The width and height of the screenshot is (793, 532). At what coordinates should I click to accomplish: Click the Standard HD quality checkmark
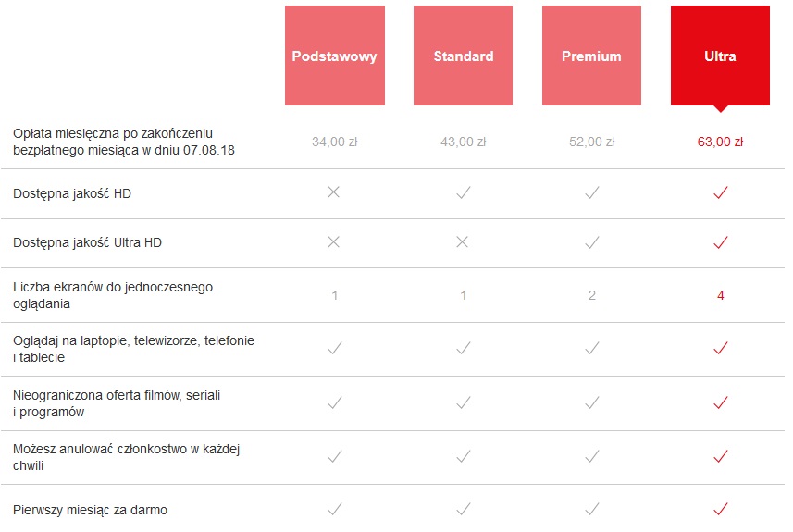463,192
